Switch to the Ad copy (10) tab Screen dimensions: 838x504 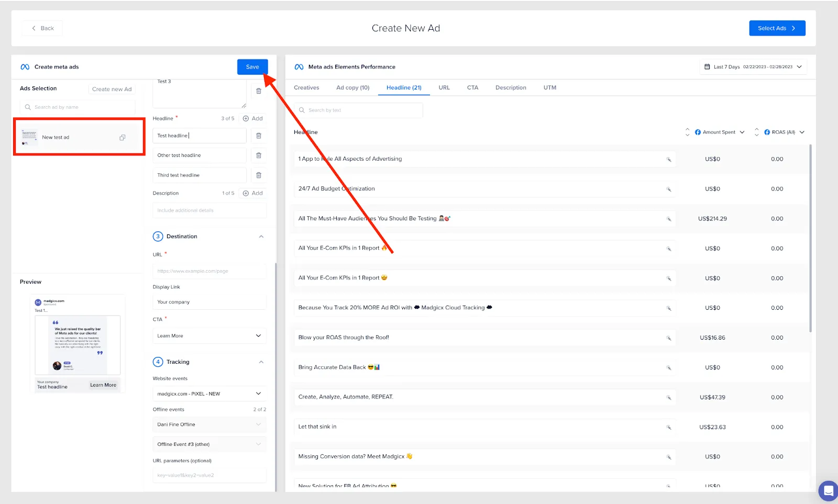coord(353,88)
